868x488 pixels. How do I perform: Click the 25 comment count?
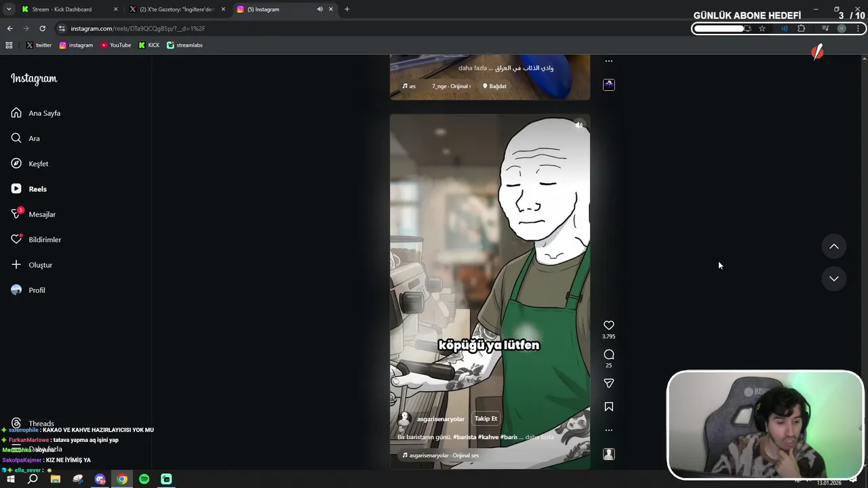pyautogui.click(x=609, y=365)
